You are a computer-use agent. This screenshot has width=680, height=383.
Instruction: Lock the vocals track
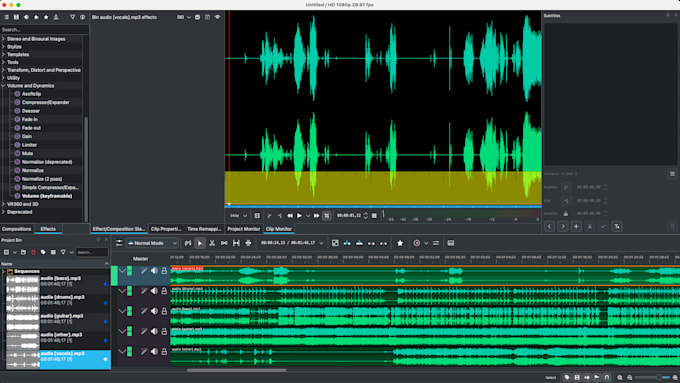click(x=164, y=271)
